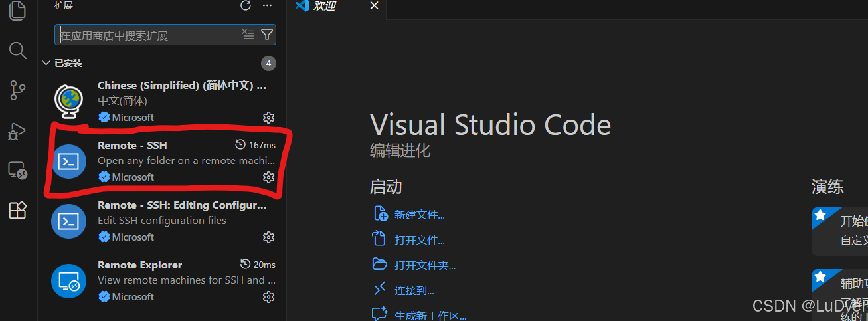This screenshot has height=321, width=868.
Task: Click the open file icon beside 打开文件
Action: tap(380, 239)
